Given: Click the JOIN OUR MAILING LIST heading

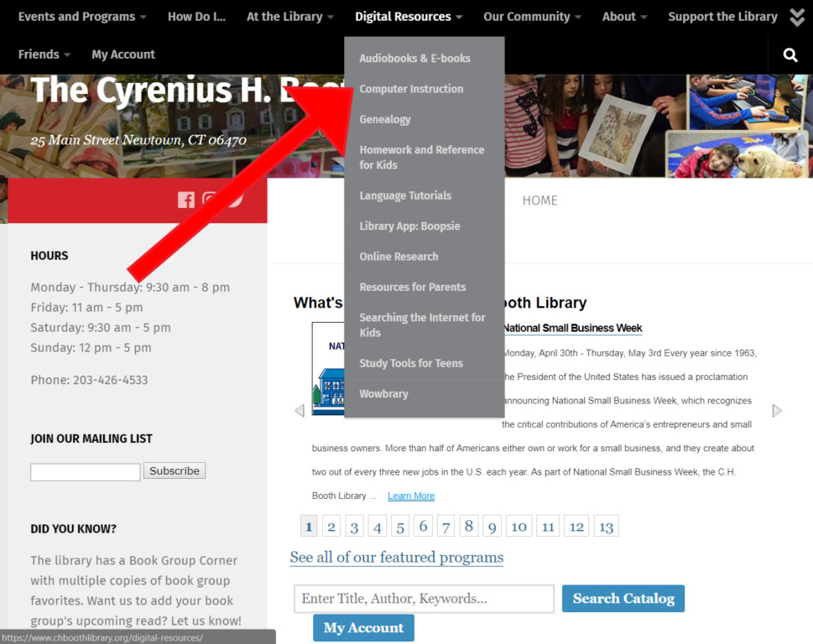Looking at the screenshot, I should tap(91, 439).
